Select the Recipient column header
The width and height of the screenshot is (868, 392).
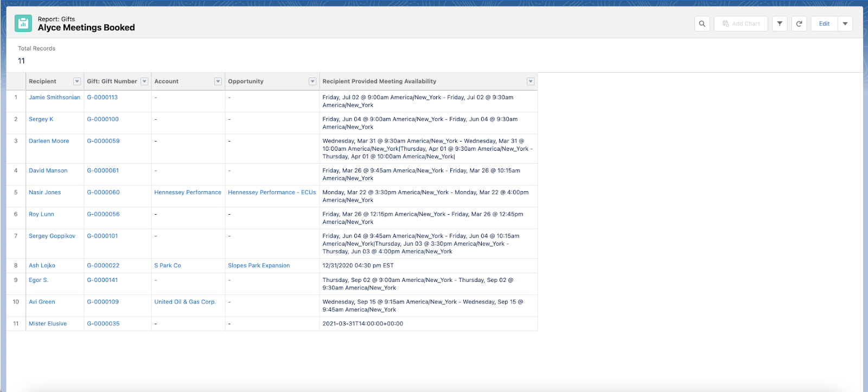tap(42, 81)
